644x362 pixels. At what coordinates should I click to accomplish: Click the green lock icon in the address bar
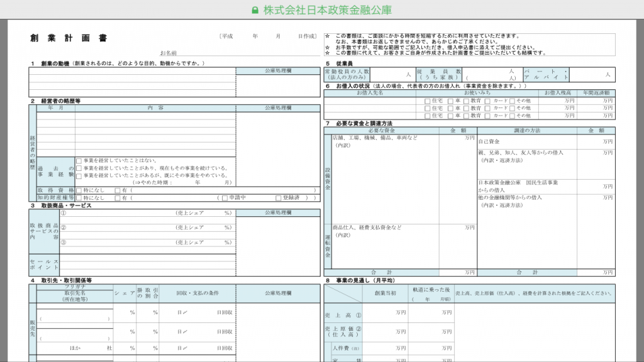255,10
